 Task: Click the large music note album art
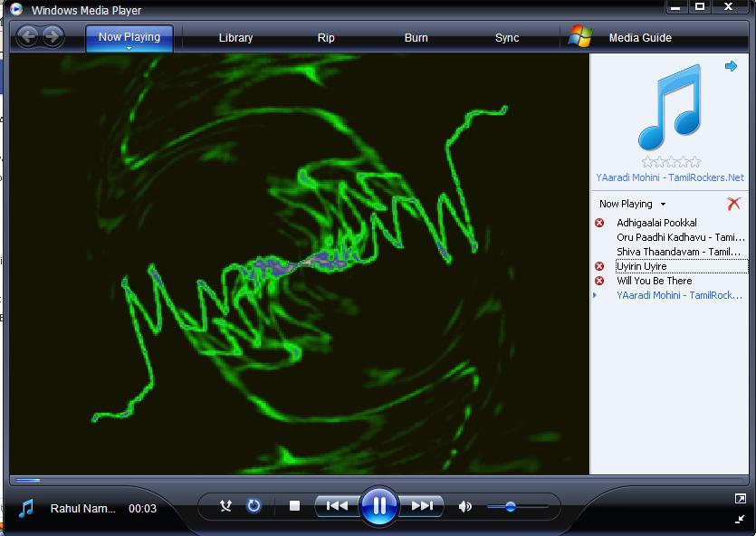click(670, 107)
